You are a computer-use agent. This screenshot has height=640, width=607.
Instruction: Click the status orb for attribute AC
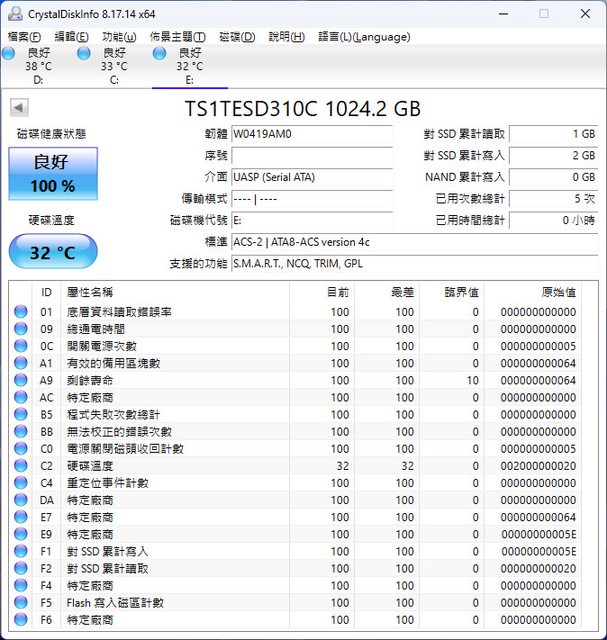coord(20,398)
